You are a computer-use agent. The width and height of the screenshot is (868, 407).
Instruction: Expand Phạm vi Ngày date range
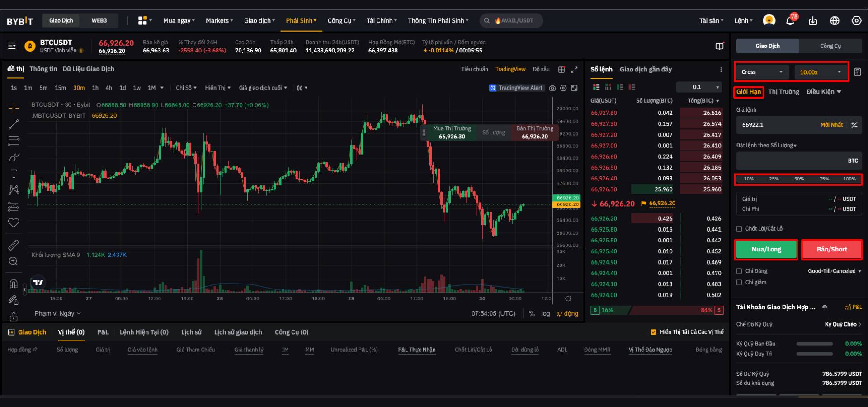tap(57, 313)
